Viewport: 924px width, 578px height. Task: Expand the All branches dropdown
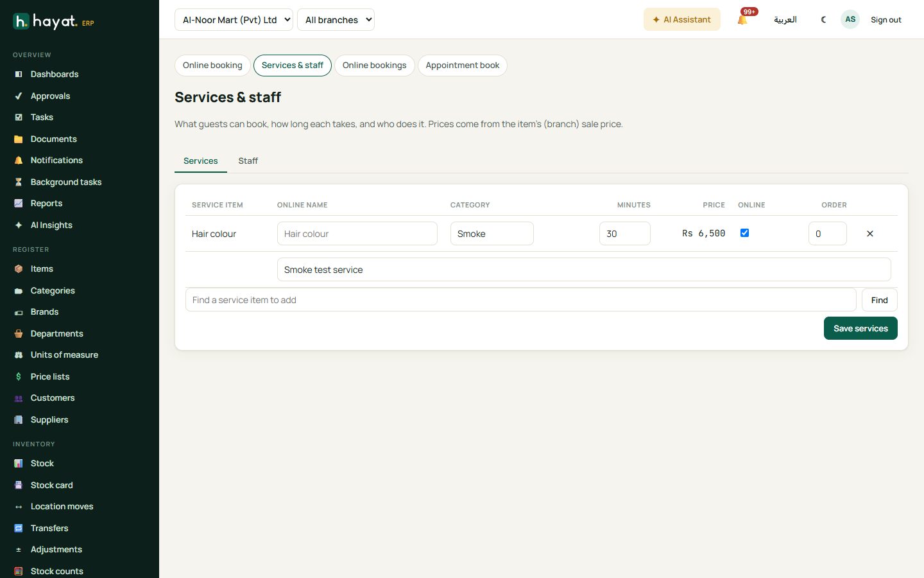[x=336, y=20]
